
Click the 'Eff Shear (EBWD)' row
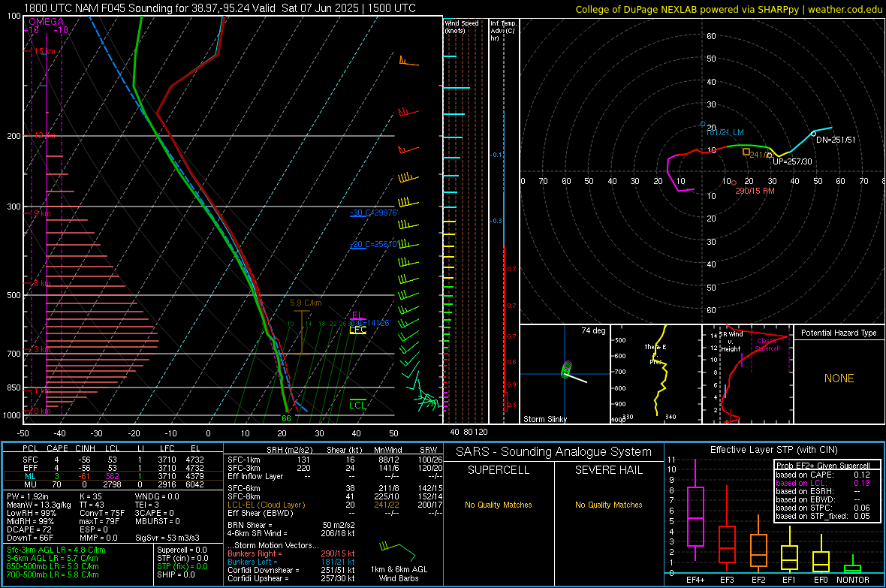[x=335, y=513]
